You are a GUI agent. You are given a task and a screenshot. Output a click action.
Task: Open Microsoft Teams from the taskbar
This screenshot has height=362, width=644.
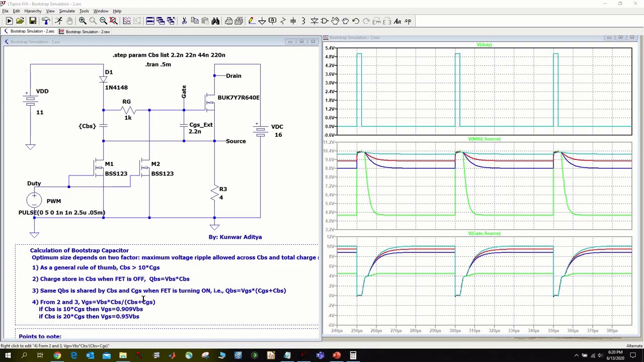320,356
